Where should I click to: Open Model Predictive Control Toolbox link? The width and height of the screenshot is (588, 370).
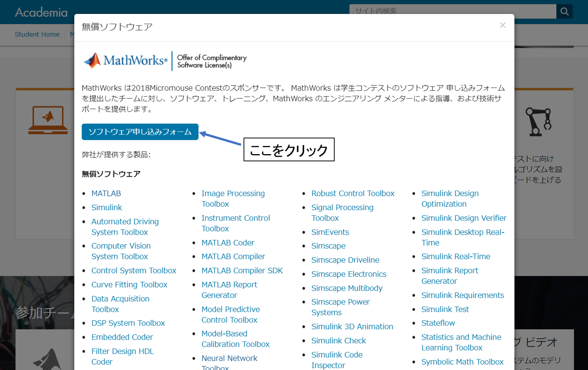point(230,314)
